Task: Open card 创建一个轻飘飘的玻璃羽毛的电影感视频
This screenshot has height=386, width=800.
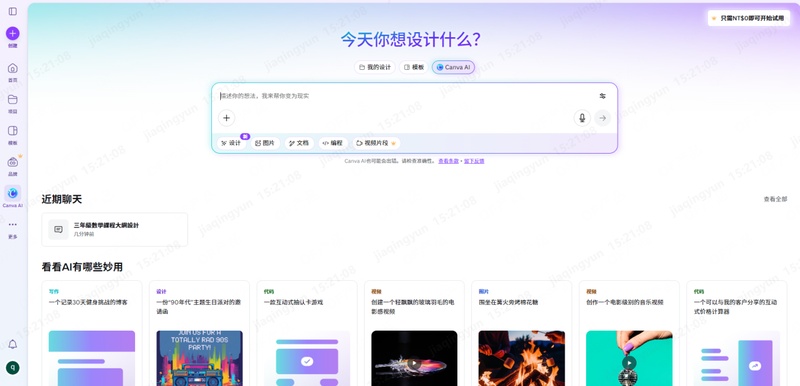Action: (414, 333)
